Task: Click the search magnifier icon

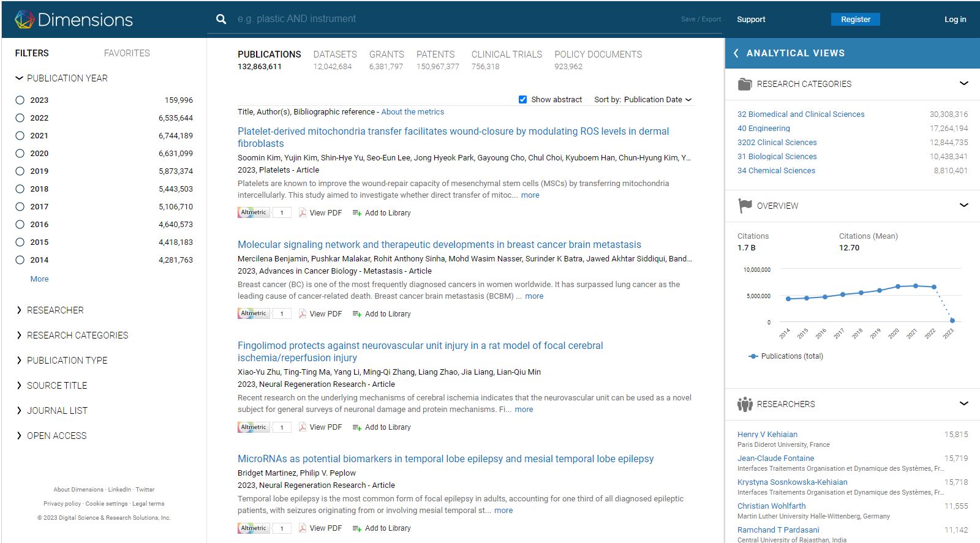Action: click(x=221, y=19)
